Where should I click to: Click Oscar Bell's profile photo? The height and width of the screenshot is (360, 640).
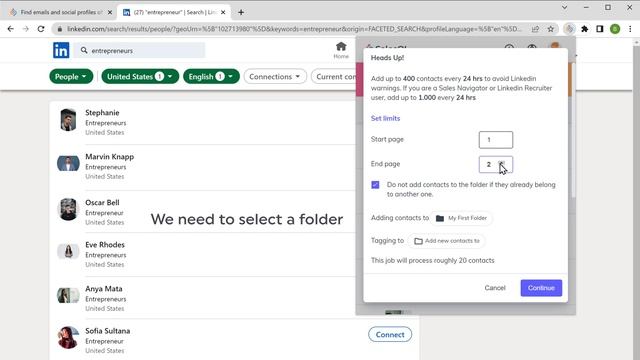(68, 209)
